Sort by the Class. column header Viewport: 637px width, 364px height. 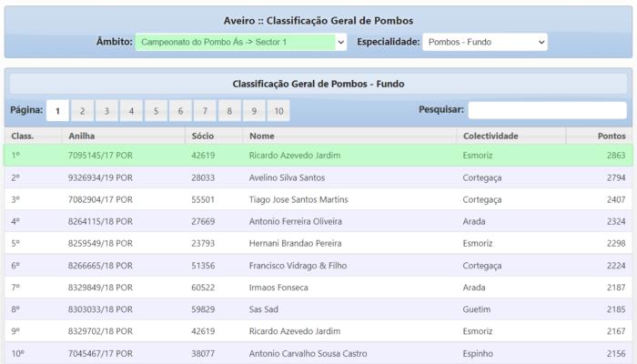point(23,136)
